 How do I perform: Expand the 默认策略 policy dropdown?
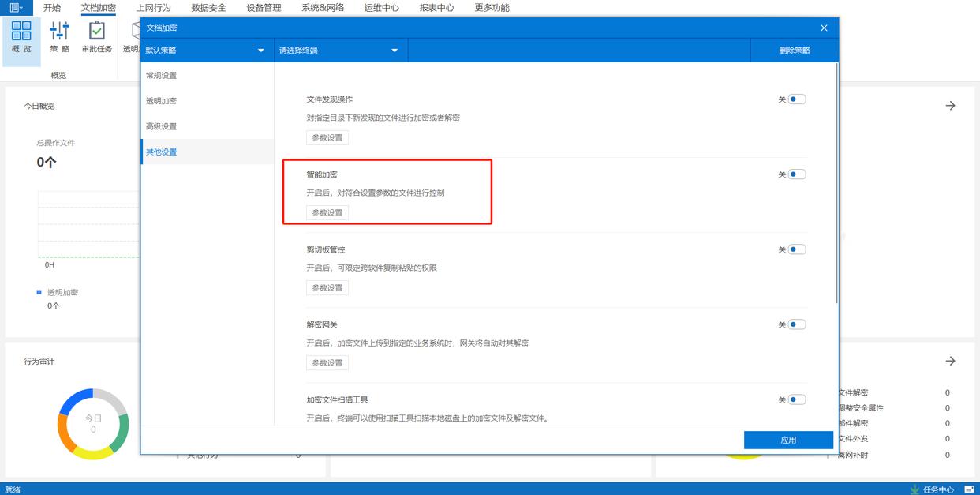[207, 51]
